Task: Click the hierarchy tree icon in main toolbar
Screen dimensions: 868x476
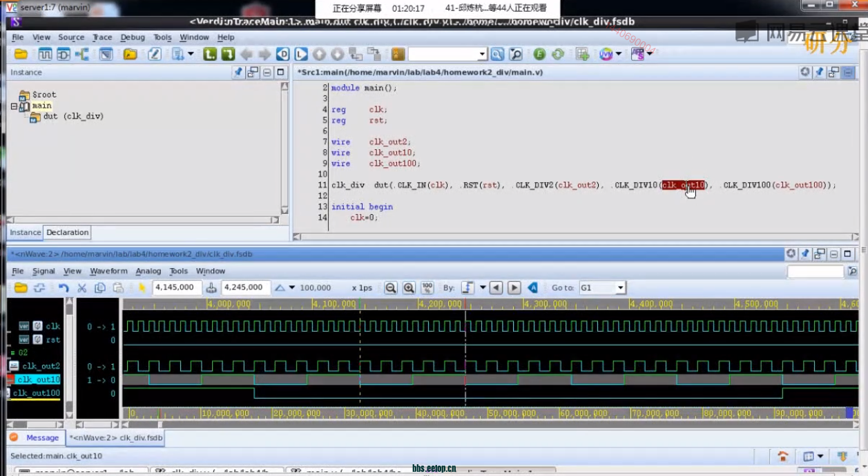Action: pyautogui.click(x=81, y=54)
